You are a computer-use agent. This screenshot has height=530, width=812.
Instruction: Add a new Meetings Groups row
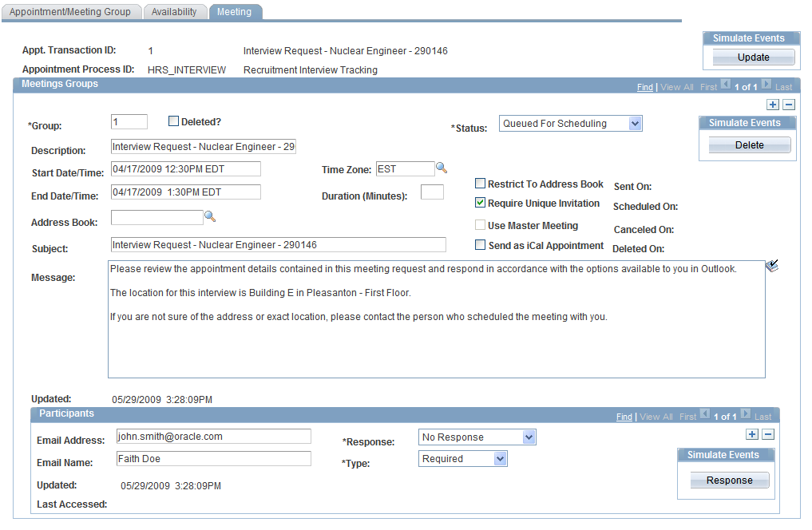(773, 105)
